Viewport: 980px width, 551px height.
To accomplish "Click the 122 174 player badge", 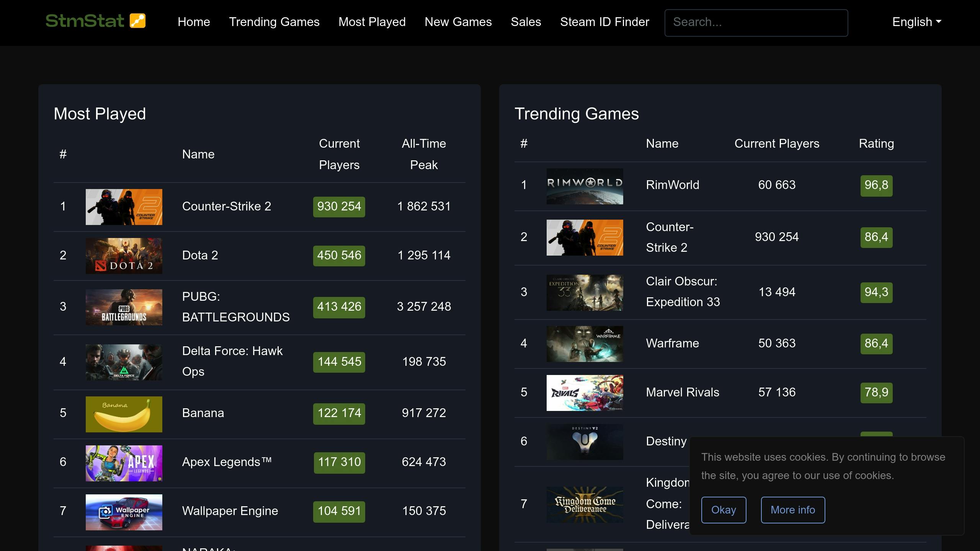I will [x=339, y=413].
